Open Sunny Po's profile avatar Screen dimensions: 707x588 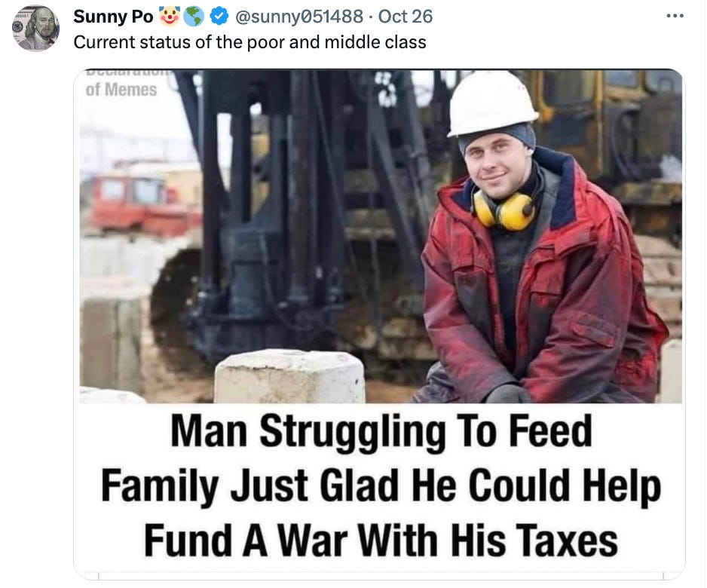[x=35, y=28]
